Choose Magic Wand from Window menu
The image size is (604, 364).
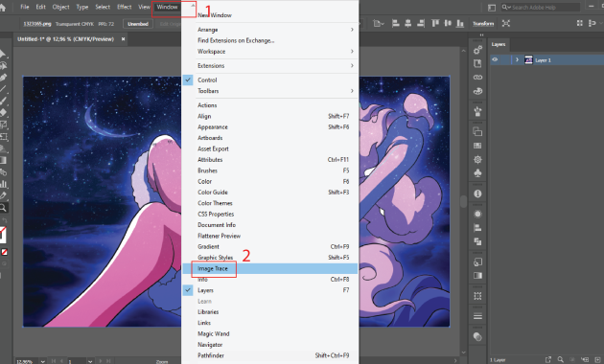[x=269, y=334]
